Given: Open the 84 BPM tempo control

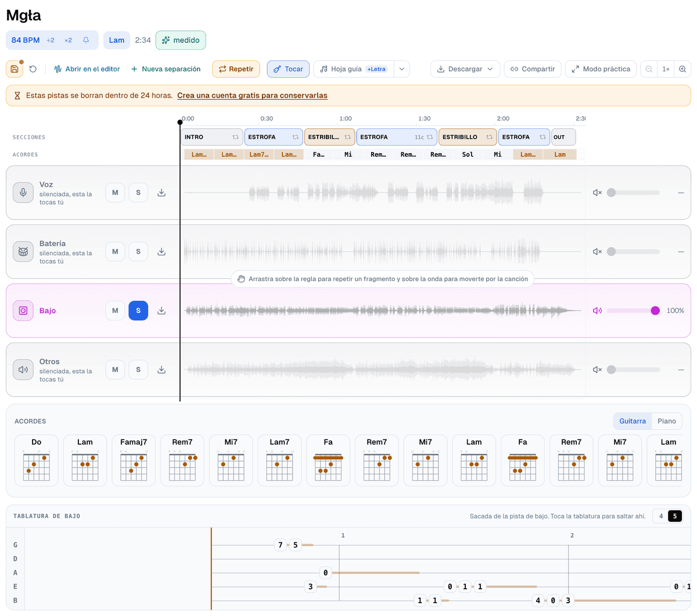Looking at the screenshot, I should coord(26,40).
